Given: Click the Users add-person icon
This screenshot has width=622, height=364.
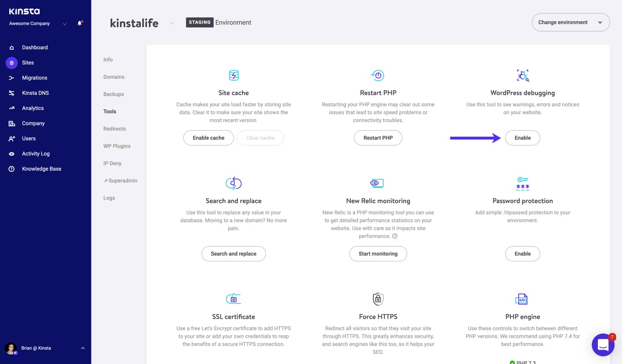Looking at the screenshot, I should (12, 139).
